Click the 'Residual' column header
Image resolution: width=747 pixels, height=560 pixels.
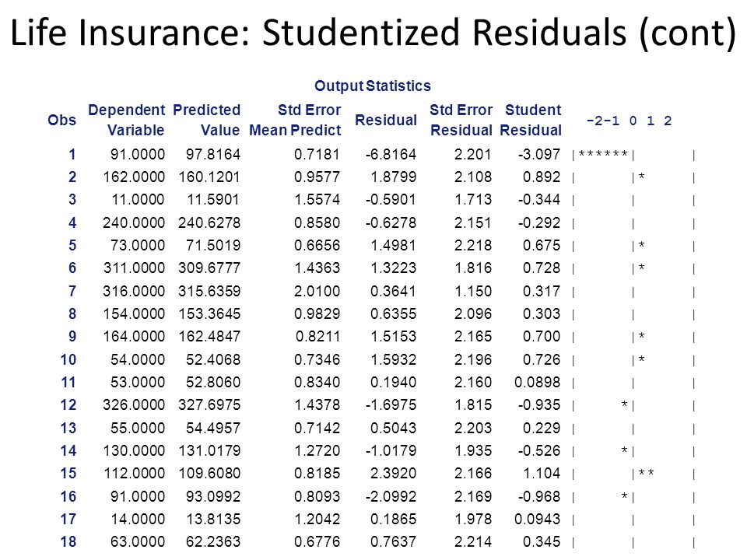click(x=386, y=120)
